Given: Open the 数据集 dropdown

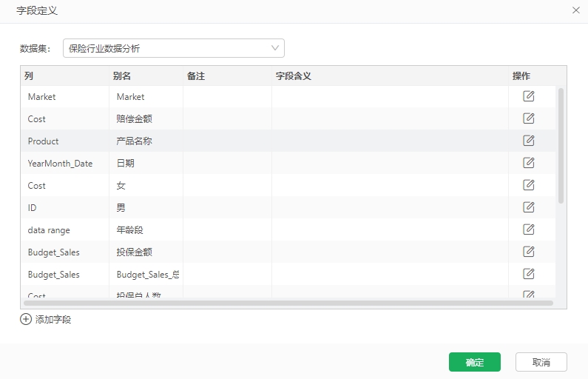Looking at the screenshot, I should click(174, 48).
